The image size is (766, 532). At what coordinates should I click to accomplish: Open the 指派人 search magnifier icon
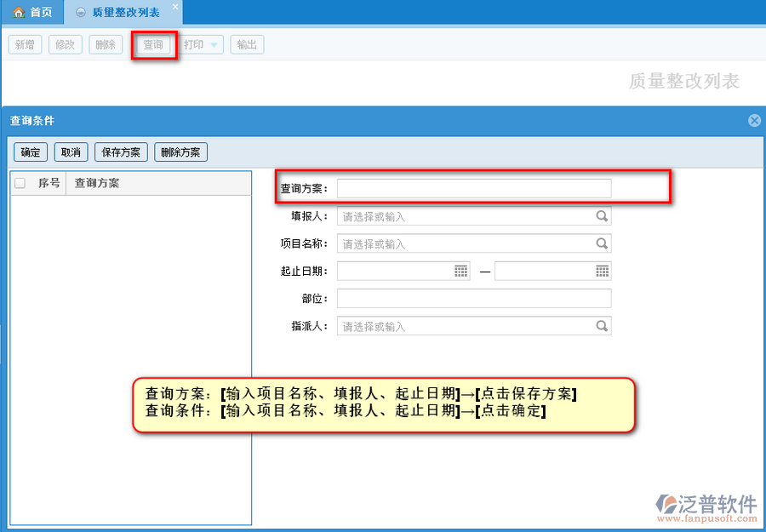point(602,326)
